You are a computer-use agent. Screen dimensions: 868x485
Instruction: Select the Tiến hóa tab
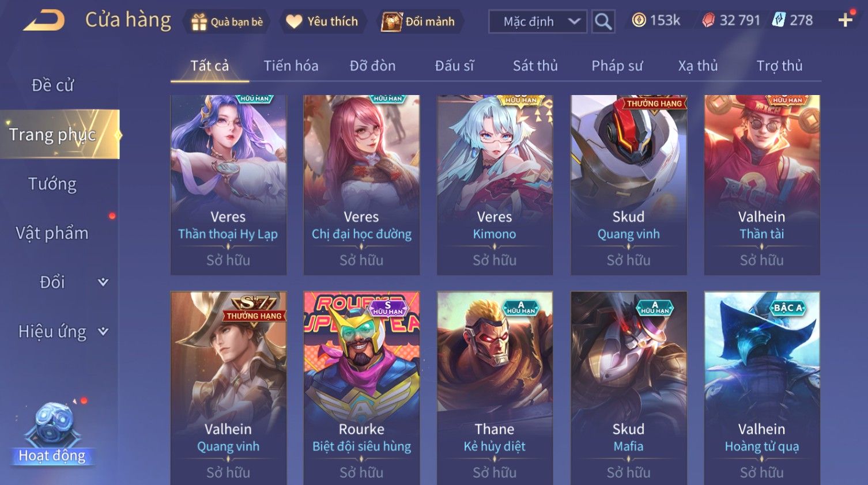tap(291, 66)
